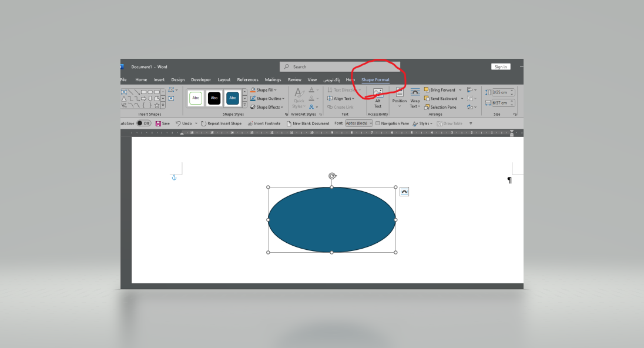Open the Mailings ribbon tab

(273, 79)
